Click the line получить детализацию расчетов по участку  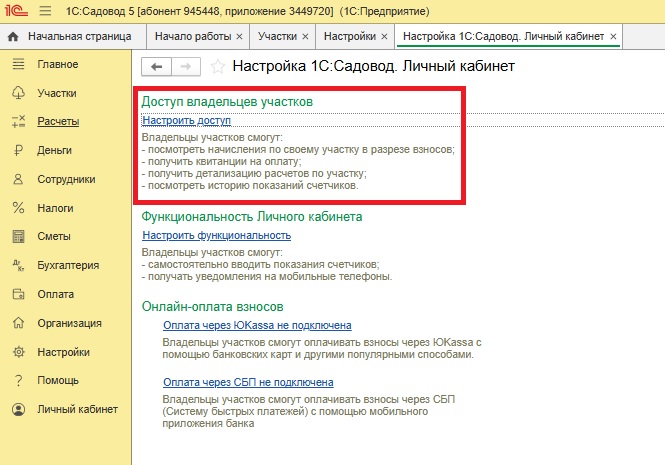coord(254,174)
